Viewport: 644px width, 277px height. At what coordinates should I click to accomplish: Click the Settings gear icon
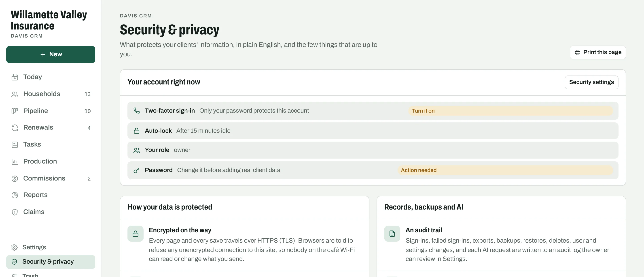[x=14, y=248]
